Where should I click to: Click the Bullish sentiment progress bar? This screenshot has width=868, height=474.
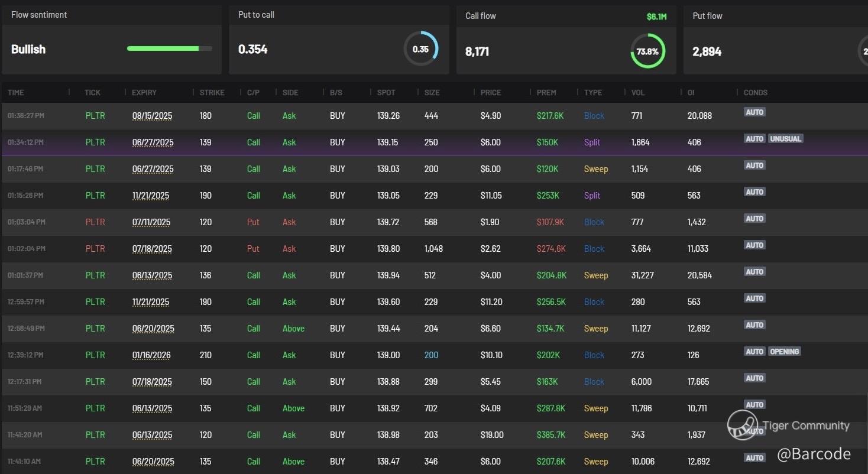coord(170,48)
